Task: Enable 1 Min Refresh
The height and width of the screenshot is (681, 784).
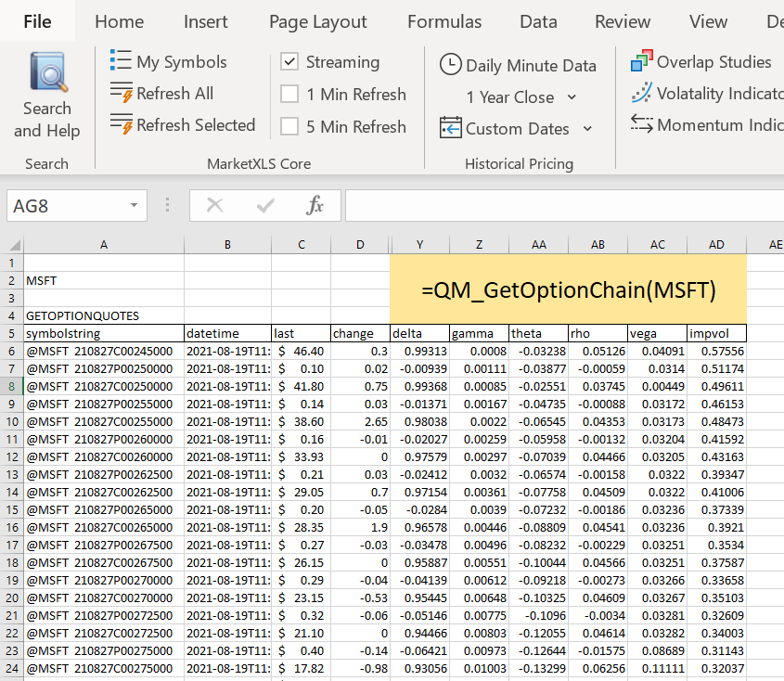Action: (291, 95)
